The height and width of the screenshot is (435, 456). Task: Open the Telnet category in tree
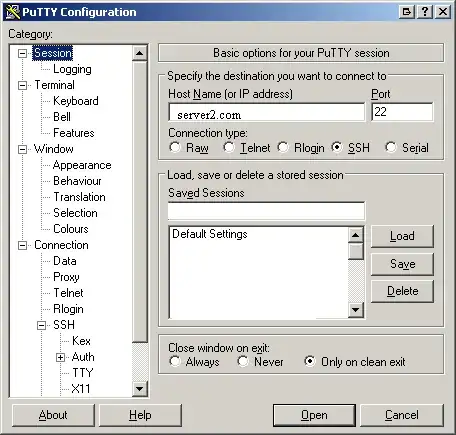click(68, 293)
